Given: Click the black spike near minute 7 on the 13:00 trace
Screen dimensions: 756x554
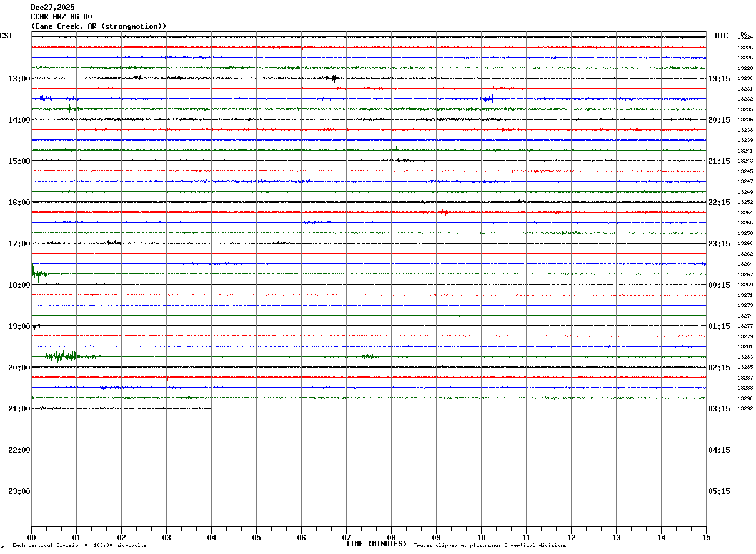Looking at the screenshot, I should [334, 78].
